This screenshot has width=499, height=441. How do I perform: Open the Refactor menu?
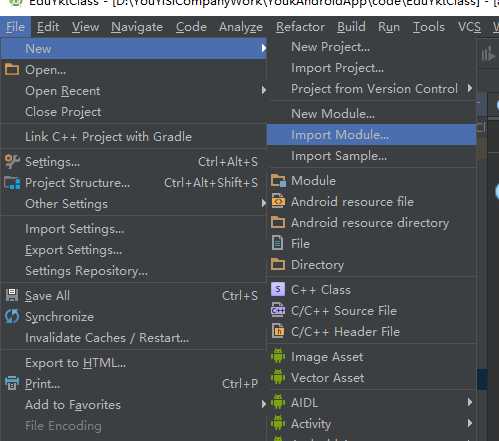[300, 27]
